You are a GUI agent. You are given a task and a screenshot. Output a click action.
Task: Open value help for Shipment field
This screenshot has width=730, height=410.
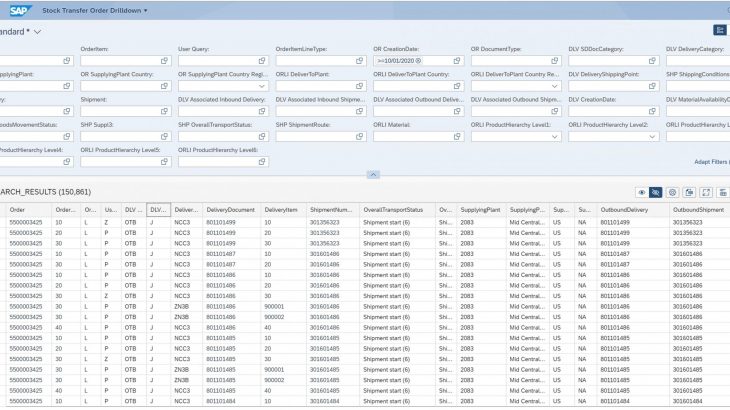tap(163, 111)
